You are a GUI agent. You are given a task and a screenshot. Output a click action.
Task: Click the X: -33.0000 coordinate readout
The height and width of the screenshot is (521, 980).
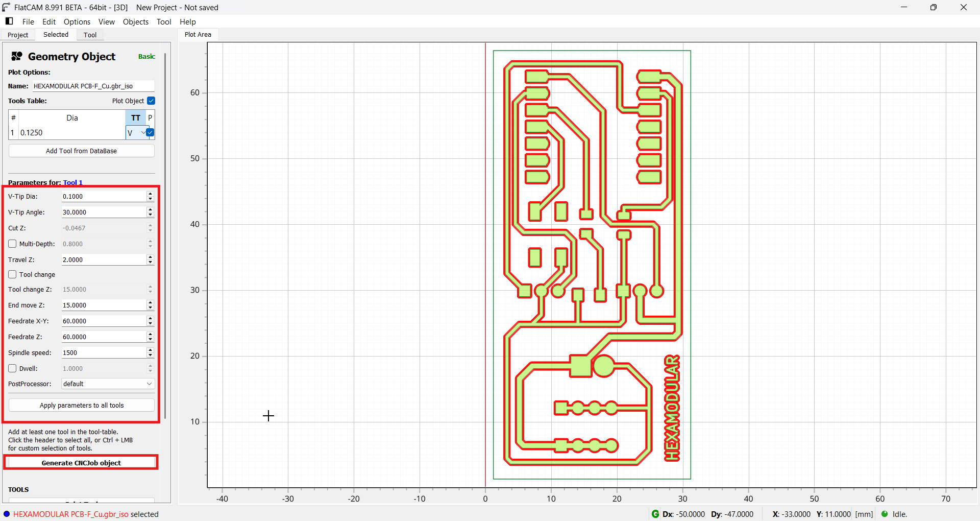click(x=791, y=514)
